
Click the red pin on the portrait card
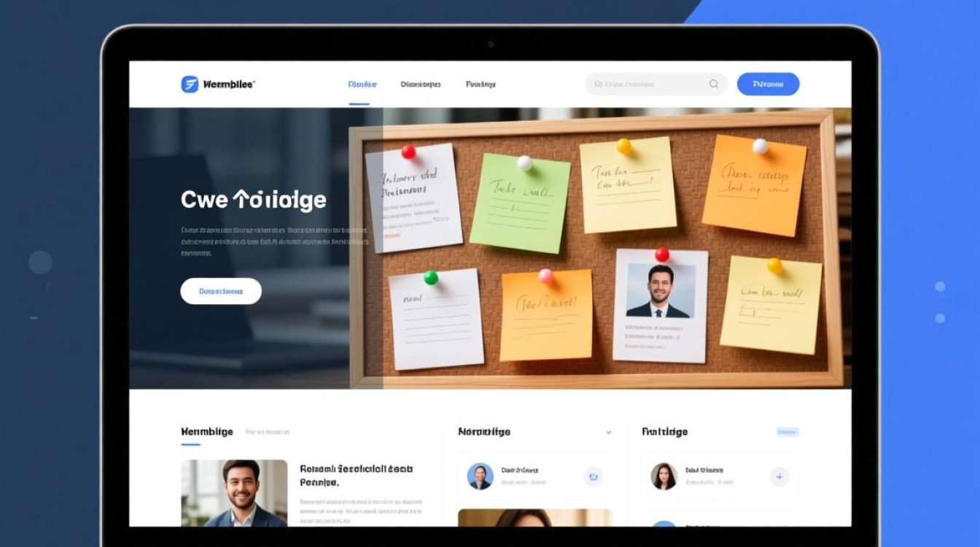(x=662, y=255)
